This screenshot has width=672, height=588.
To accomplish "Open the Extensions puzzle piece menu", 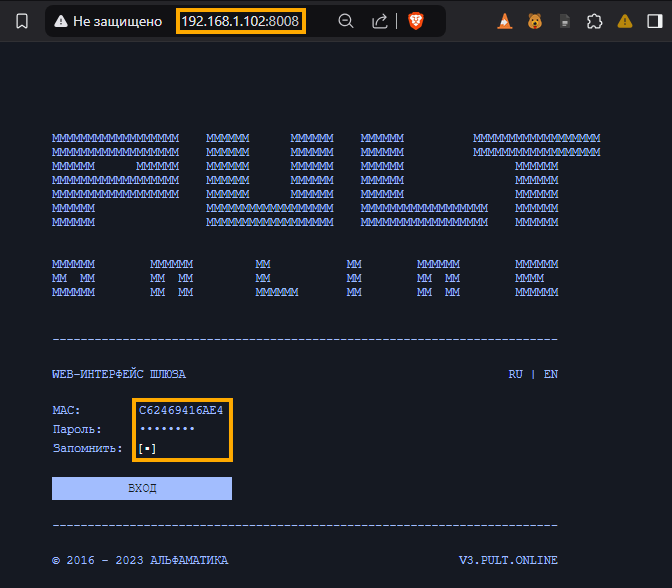I will click(x=595, y=21).
